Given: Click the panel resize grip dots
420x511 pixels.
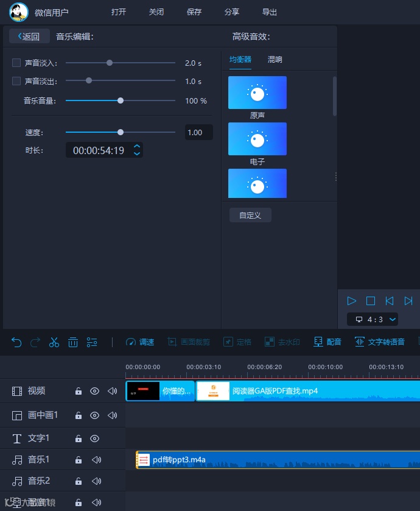Looking at the screenshot, I should (335, 177).
